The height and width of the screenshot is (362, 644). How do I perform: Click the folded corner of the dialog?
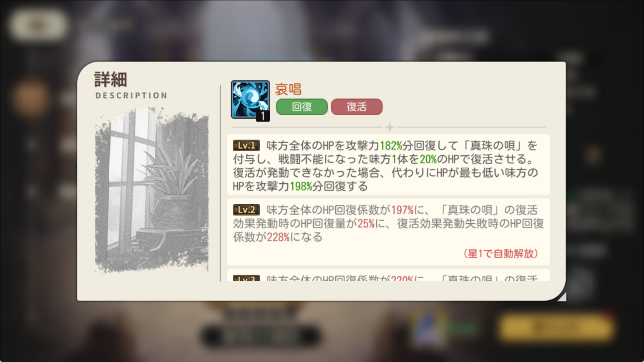pyautogui.click(x=561, y=296)
